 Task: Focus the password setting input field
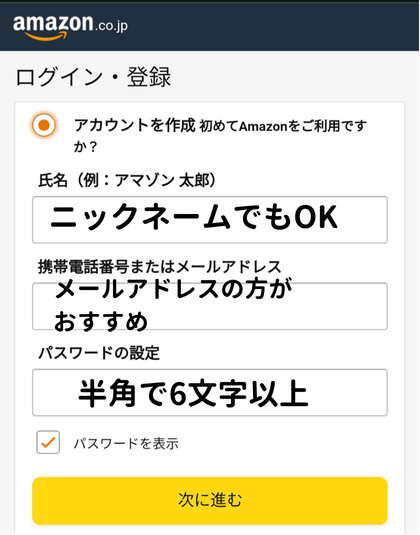click(210, 392)
